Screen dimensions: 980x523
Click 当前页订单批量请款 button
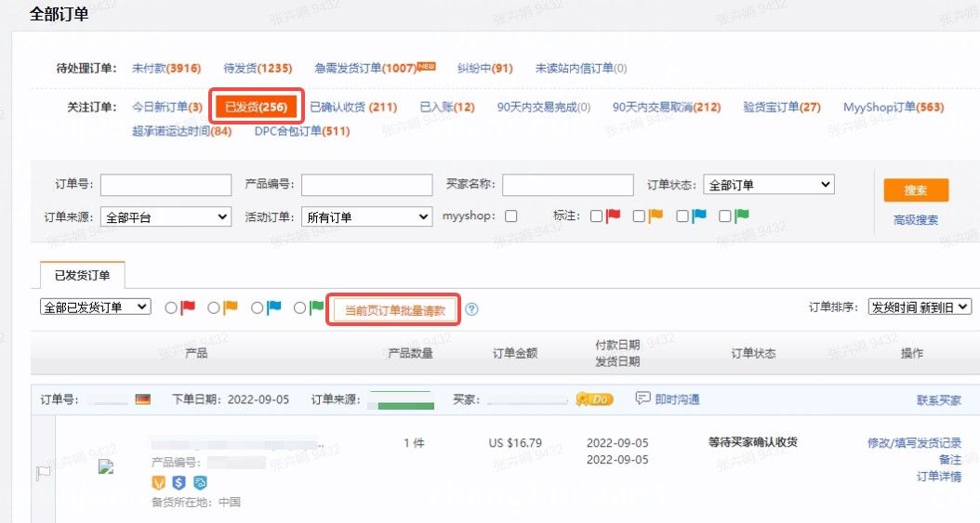[395, 310]
